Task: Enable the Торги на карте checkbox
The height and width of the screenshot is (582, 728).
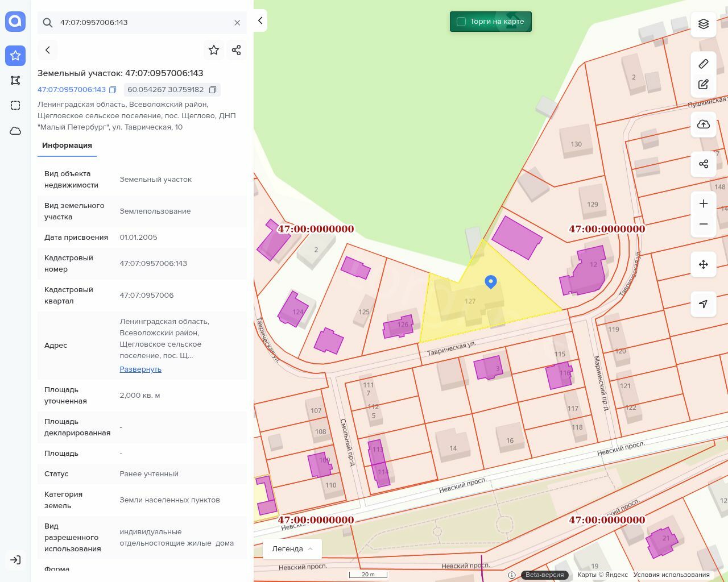Action: (461, 22)
